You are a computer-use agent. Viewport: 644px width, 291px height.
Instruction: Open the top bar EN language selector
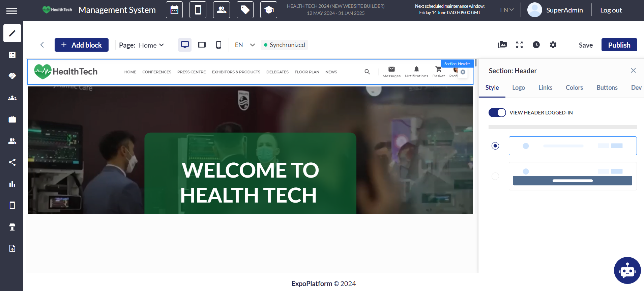[507, 10]
